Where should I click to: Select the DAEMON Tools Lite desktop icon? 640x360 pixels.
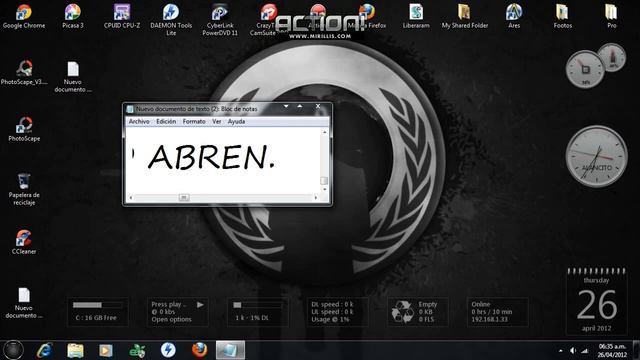171,20
